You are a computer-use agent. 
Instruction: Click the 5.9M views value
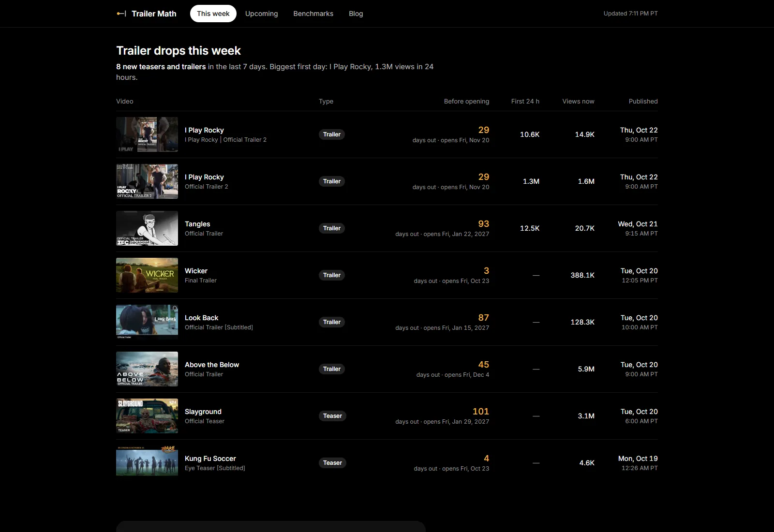(586, 369)
